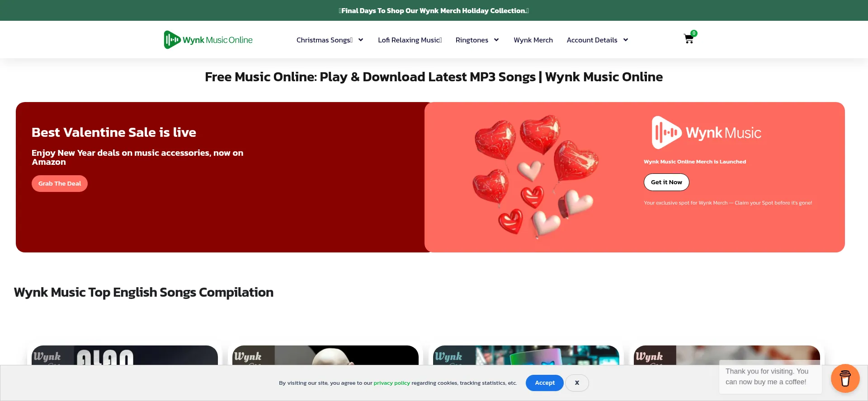This screenshot has width=868, height=401.
Task: Click 'Enjoy New Year deals on music accessories' text
Action: pyautogui.click(x=137, y=157)
